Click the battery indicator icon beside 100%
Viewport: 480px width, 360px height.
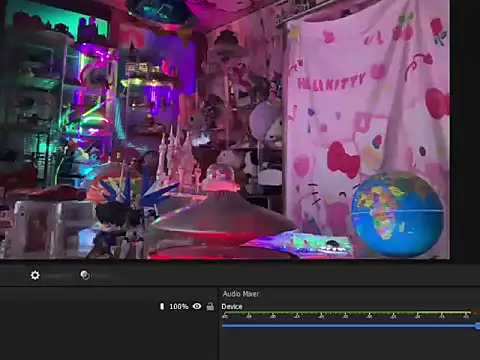pyautogui.click(x=162, y=306)
